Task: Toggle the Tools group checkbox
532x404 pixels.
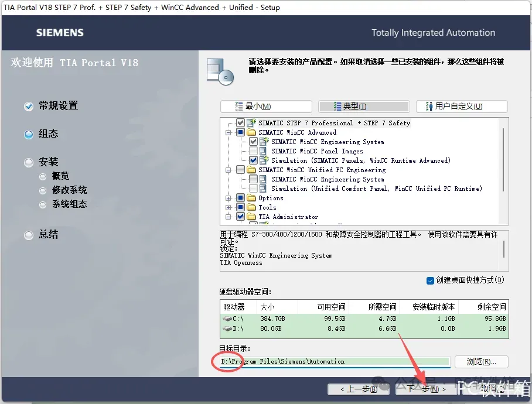Action: pyautogui.click(x=241, y=207)
